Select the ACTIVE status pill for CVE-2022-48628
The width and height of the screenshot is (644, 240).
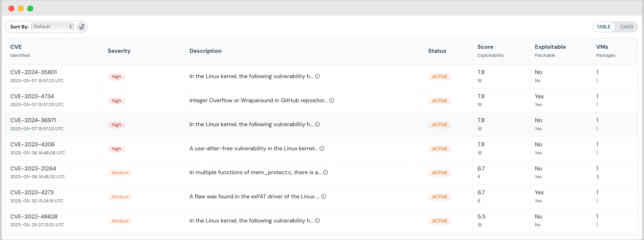click(x=440, y=221)
